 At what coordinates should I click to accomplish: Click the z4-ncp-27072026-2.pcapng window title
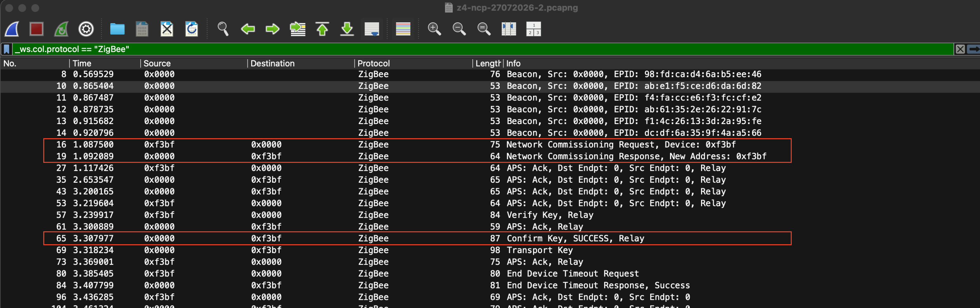point(517,8)
